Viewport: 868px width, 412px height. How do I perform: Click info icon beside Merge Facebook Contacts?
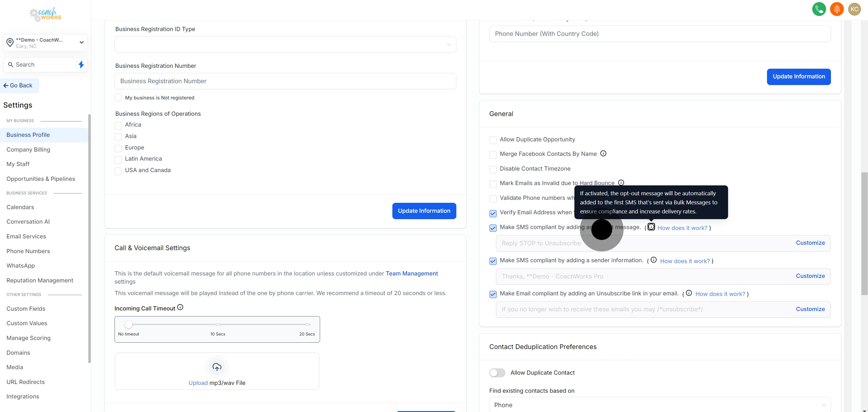[603, 154]
